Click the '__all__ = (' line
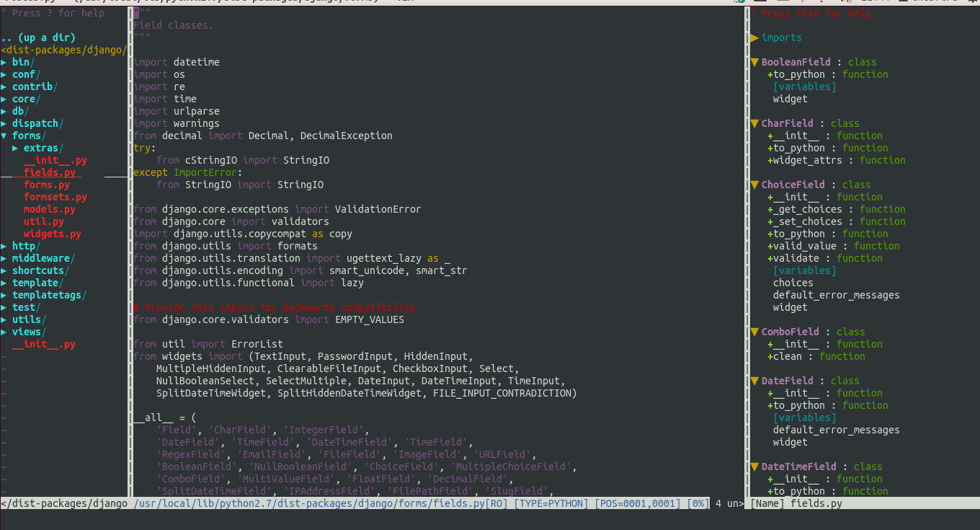Viewport: 980px width, 530px height. click(x=165, y=418)
